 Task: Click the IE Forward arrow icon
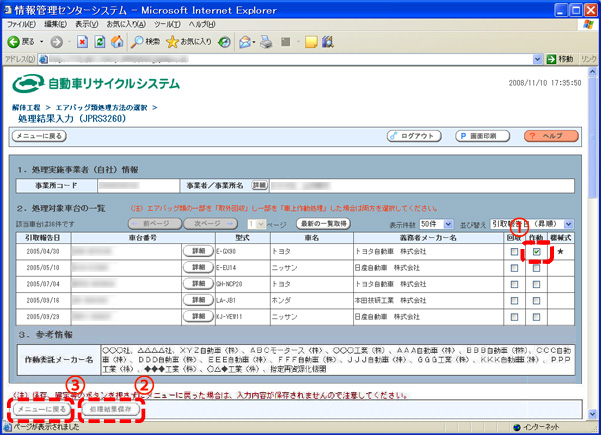[57, 42]
